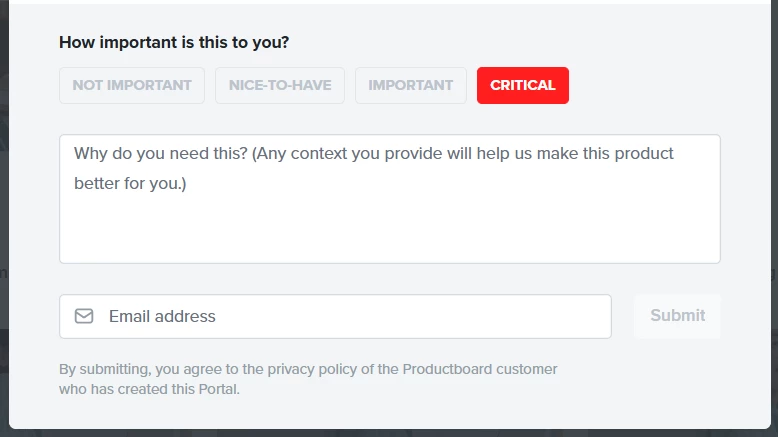This screenshot has width=778, height=437.
Task: Choose the NICE-TO-HAVE importance level
Action: click(280, 85)
